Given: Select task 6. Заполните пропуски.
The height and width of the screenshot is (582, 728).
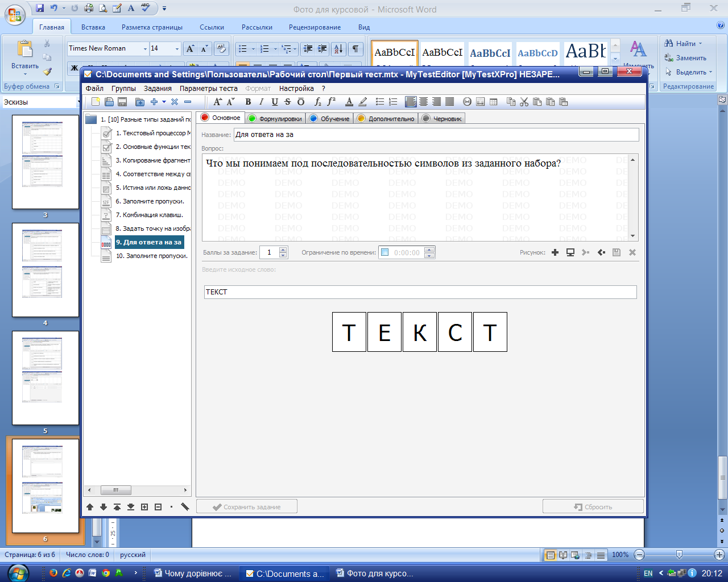Looking at the screenshot, I should [150, 201].
